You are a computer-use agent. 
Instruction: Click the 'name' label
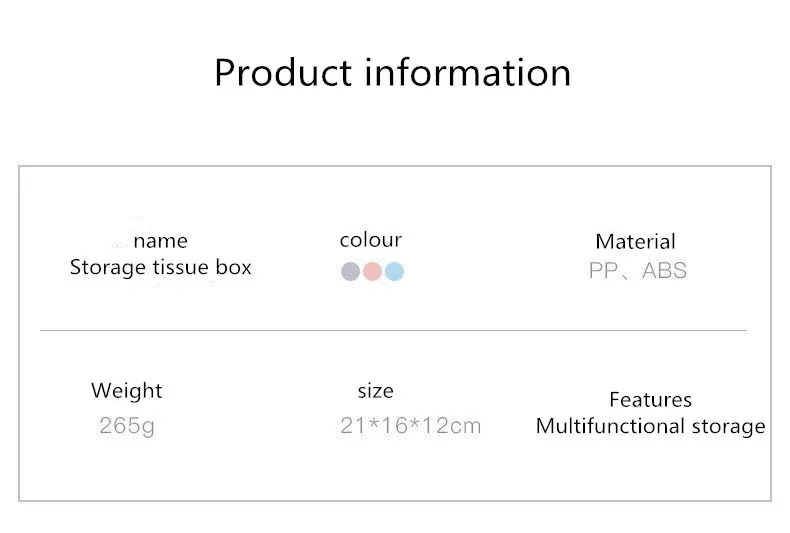[x=160, y=240]
